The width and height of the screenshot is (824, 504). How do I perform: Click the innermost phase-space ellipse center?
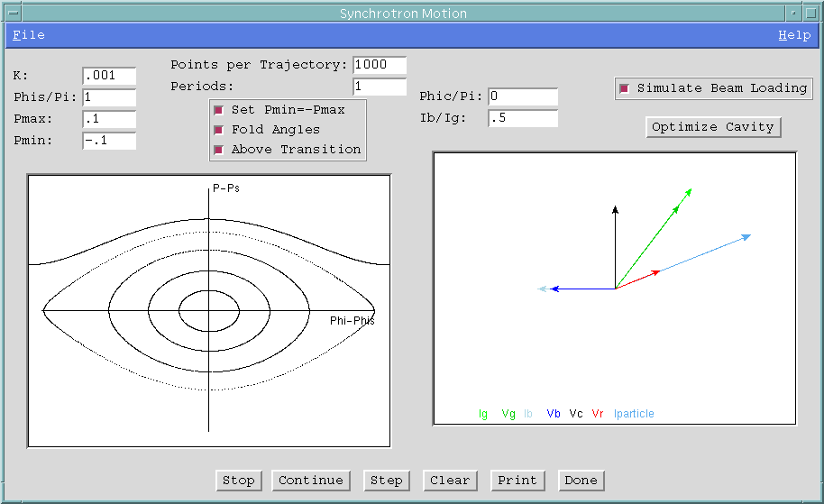(x=209, y=310)
